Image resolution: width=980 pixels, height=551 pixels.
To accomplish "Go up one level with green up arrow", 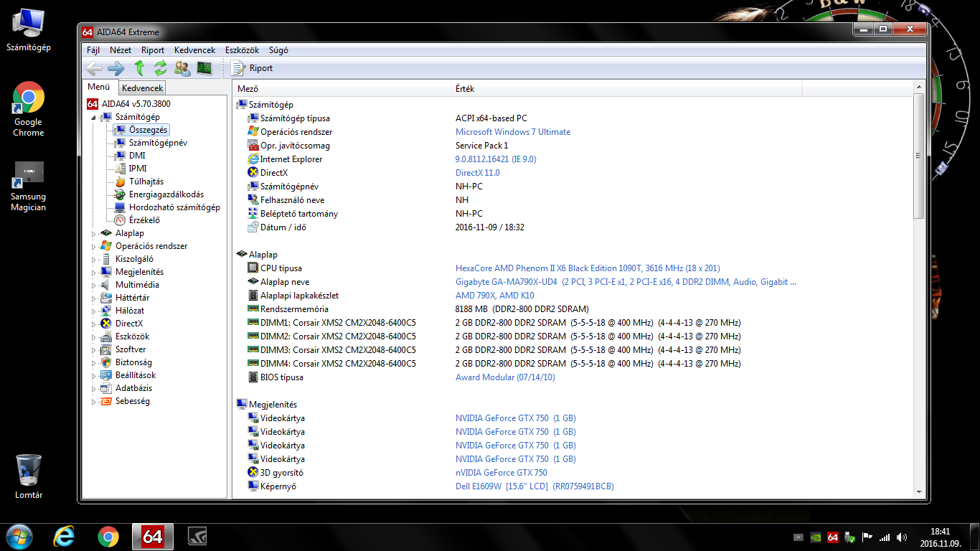I will 139,68.
